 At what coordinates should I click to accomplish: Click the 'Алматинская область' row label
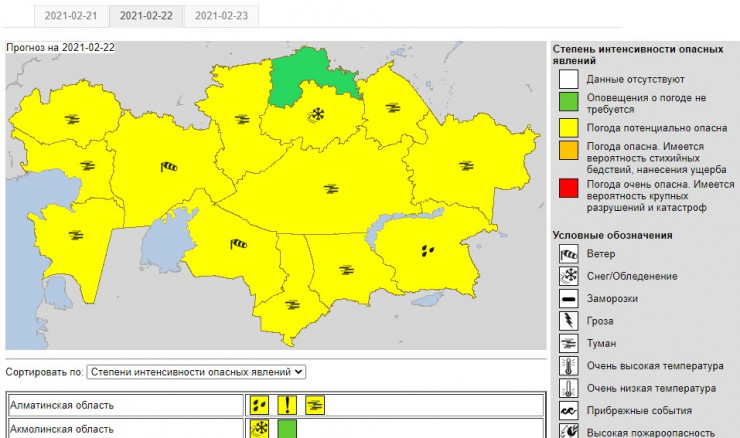tap(62, 405)
